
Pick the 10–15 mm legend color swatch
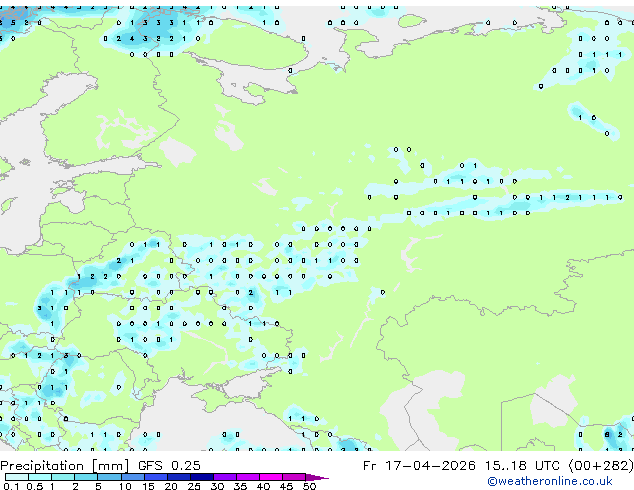point(132,477)
